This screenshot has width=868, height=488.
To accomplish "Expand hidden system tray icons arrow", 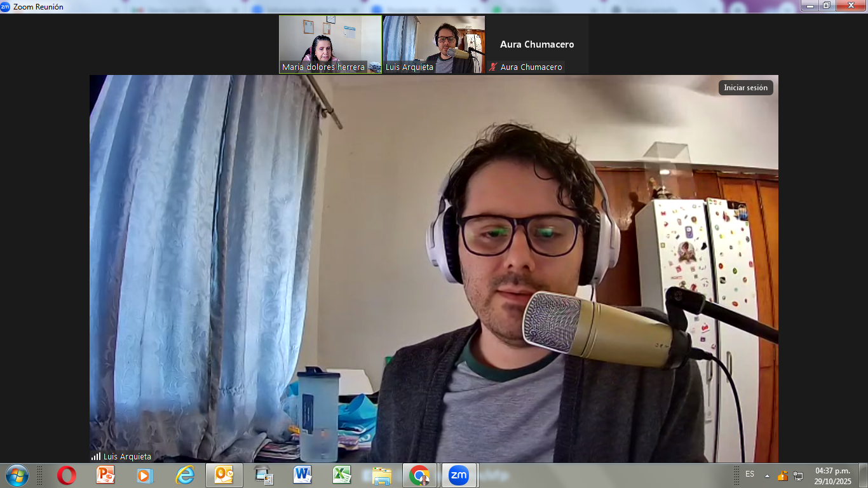I will coord(767,475).
